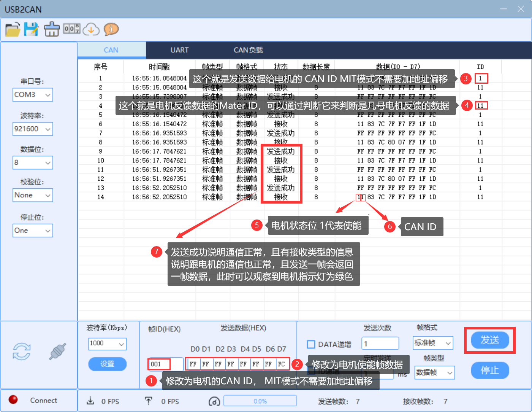Click the cloud download icon
The height and width of the screenshot is (412, 532).
[x=91, y=29]
